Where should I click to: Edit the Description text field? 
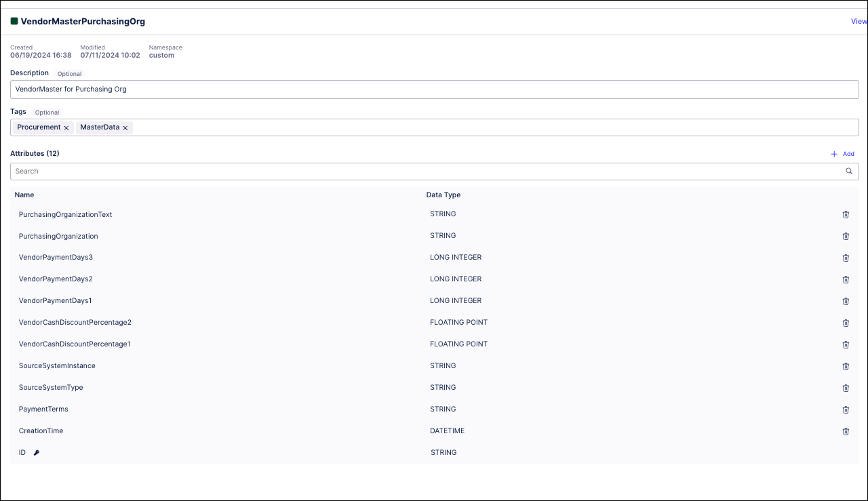[x=435, y=89]
